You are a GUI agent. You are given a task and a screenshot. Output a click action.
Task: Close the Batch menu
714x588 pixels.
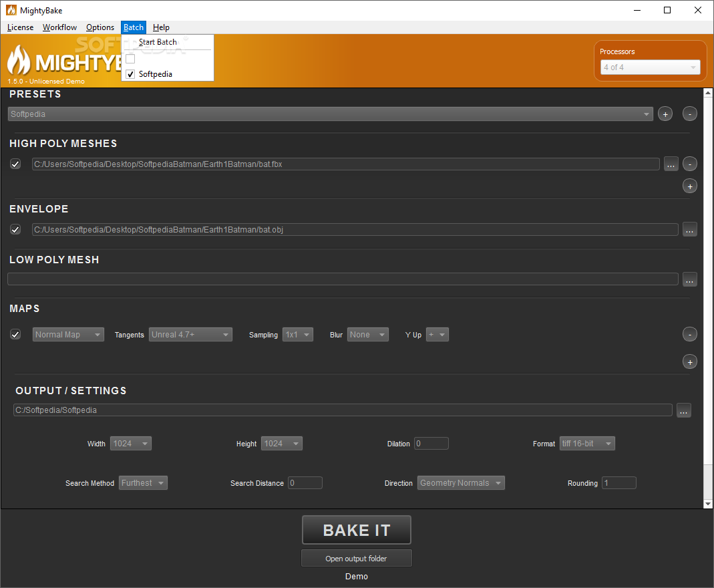pos(134,27)
